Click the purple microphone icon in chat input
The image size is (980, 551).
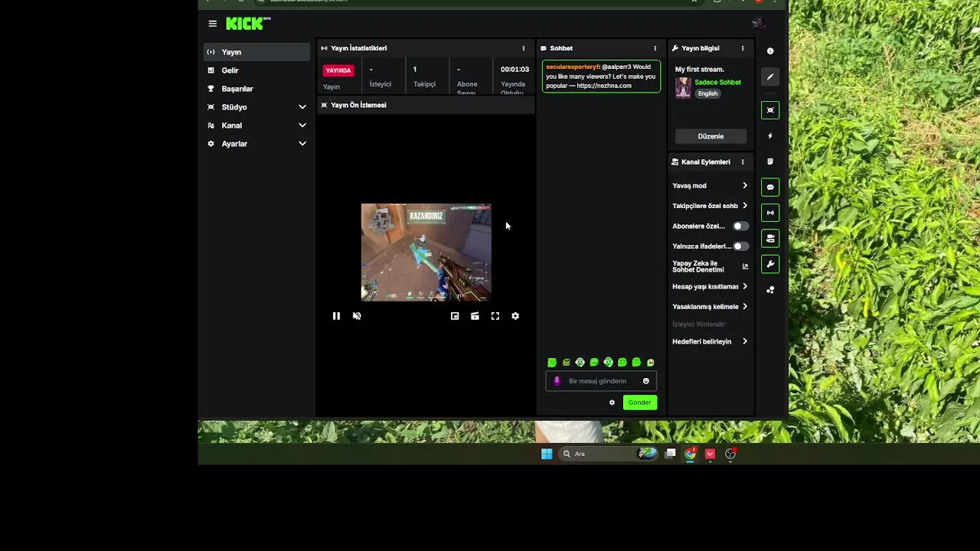pyautogui.click(x=557, y=381)
